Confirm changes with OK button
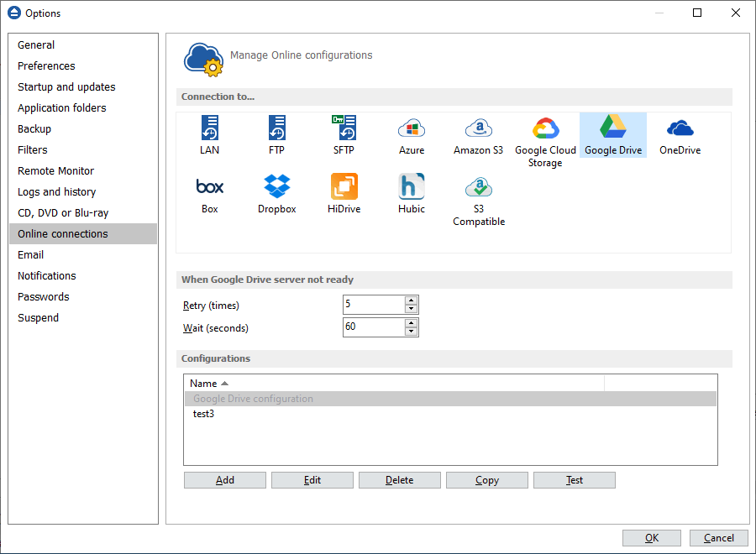 (x=651, y=538)
